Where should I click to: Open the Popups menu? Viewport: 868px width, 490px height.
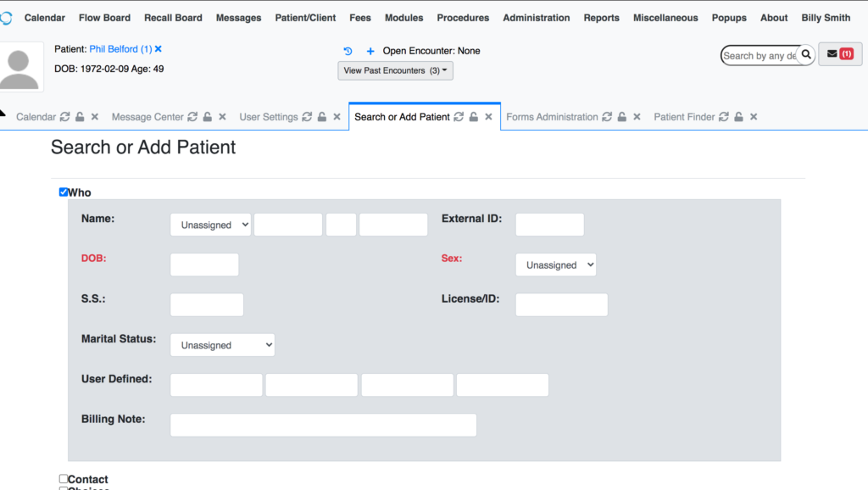click(x=729, y=18)
